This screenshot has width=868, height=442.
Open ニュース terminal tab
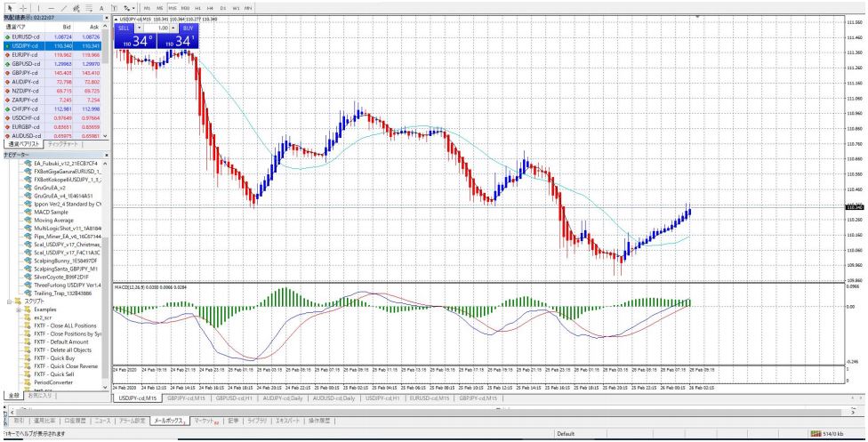(x=103, y=421)
